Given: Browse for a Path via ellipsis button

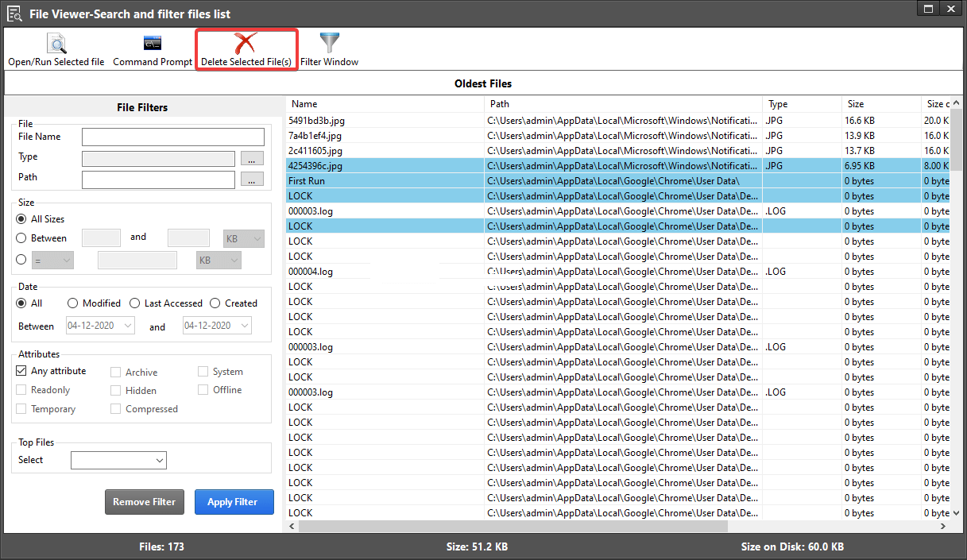Looking at the screenshot, I should tap(252, 179).
